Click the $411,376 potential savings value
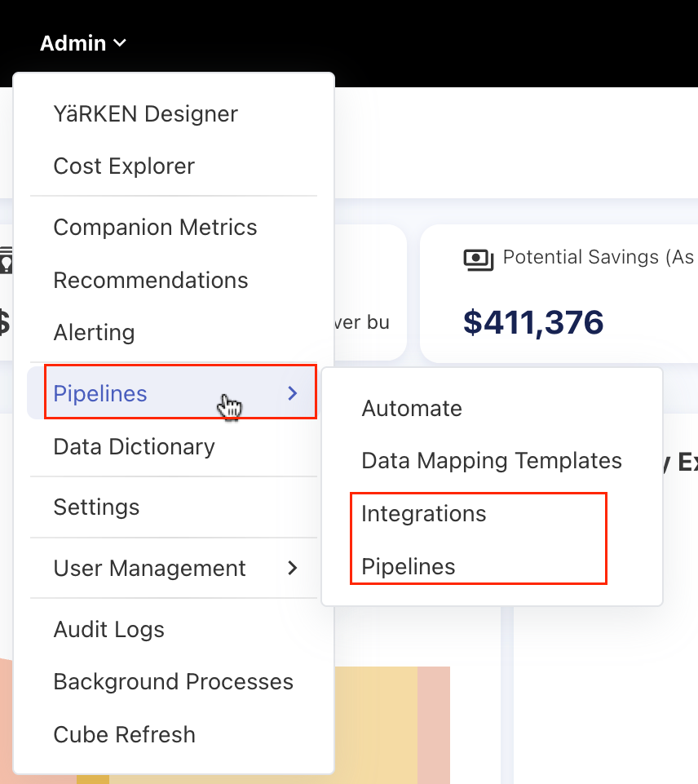Viewport: 698px width, 784px height. pos(533,322)
